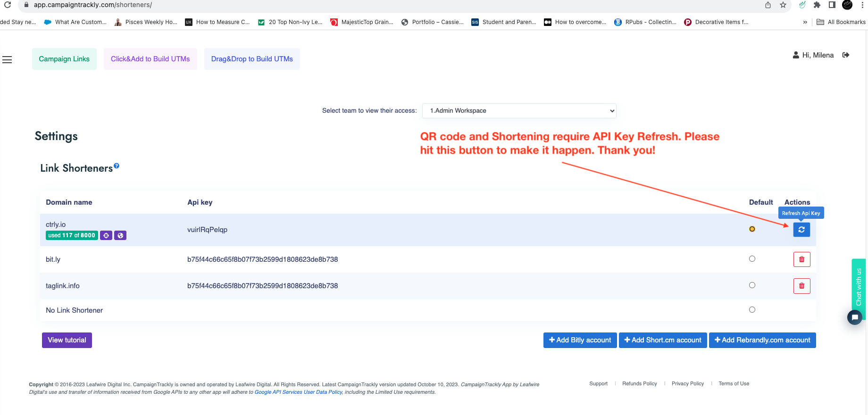Click the globe icon under ctrly.io
Screen dimensions: 868x415
(120, 235)
